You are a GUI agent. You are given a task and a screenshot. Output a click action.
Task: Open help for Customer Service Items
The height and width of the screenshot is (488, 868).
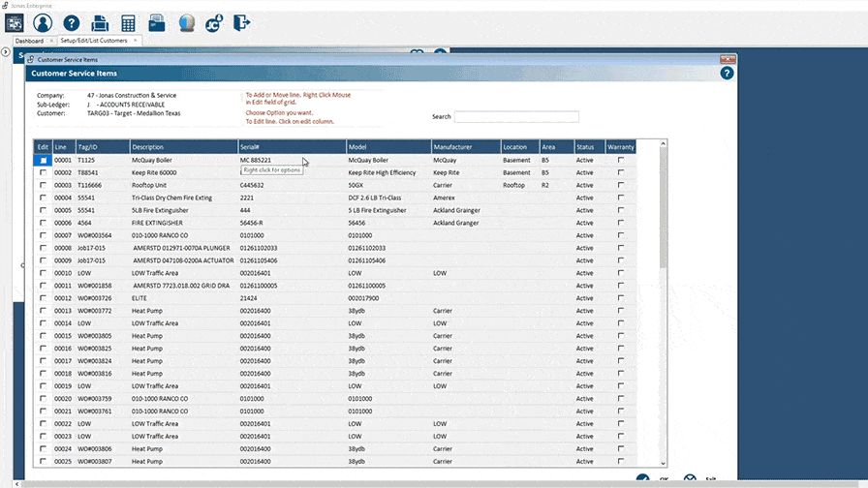(727, 73)
